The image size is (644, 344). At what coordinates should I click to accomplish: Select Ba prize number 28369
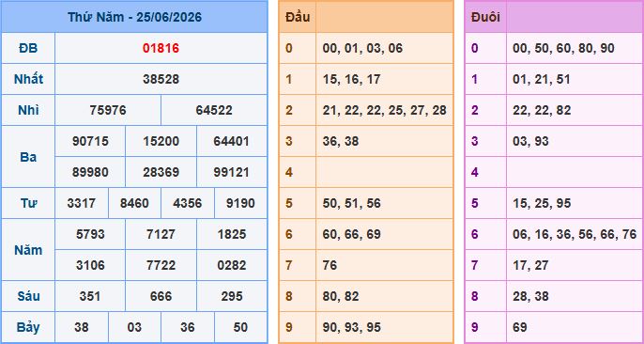pyautogui.click(x=161, y=172)
